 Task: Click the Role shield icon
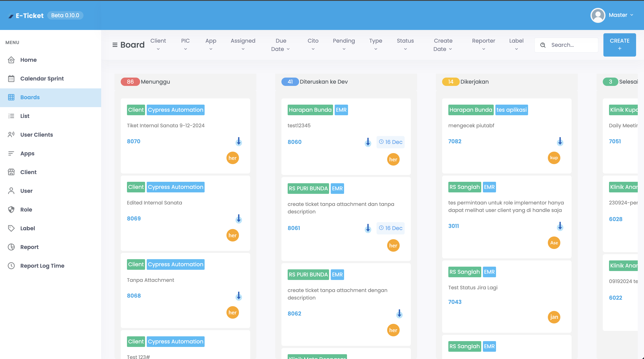pyautogui.click(x=11, y=209)
